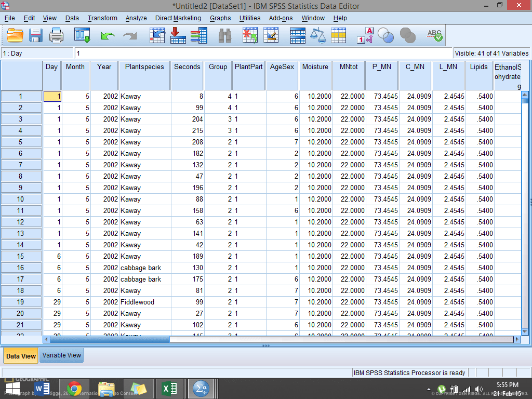The image size is (532, 399).
Task: Click the Go To Case icon
Action: click(157, 35)
